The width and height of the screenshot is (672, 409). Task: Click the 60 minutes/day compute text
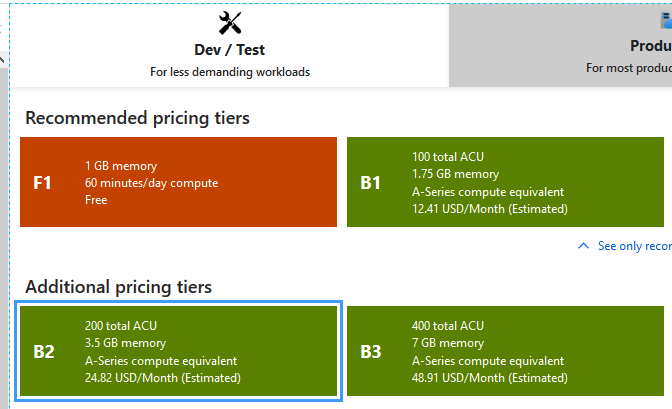151,183
